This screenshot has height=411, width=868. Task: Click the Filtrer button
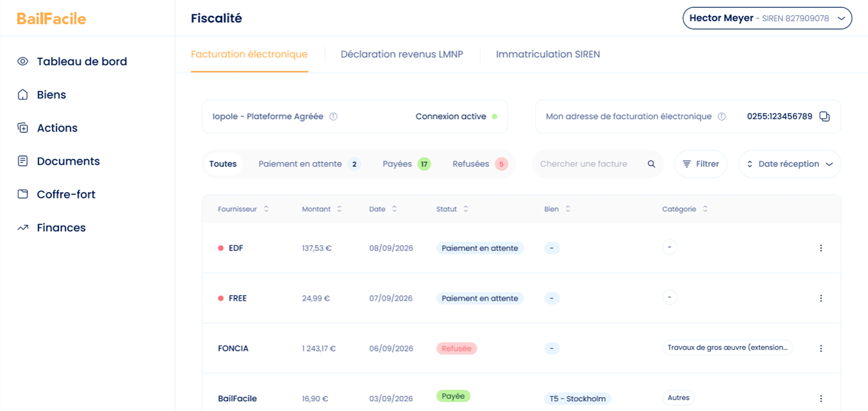tap(701, 164)
